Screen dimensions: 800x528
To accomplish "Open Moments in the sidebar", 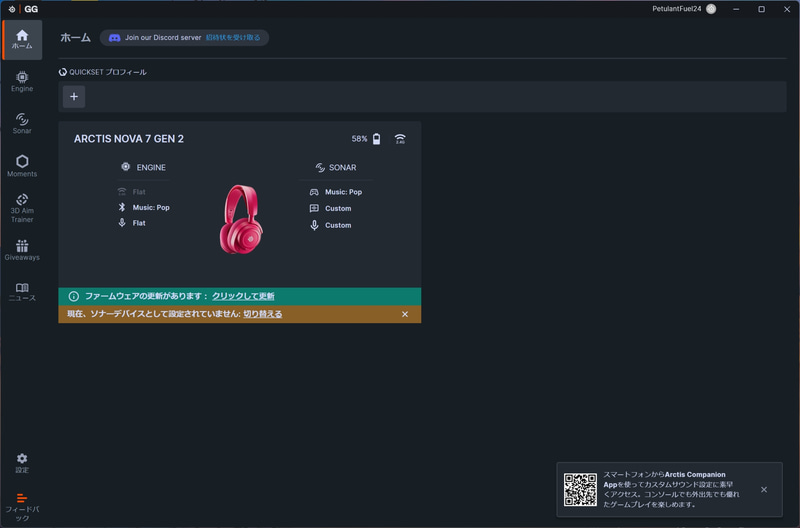I will [22, 166].
